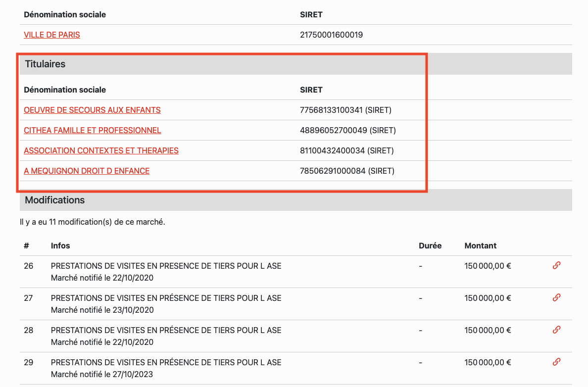Open CITHEA FAMILLE ET PROFESSIONNEL link
The image size is (588, 387).
(x=92, y=130)
